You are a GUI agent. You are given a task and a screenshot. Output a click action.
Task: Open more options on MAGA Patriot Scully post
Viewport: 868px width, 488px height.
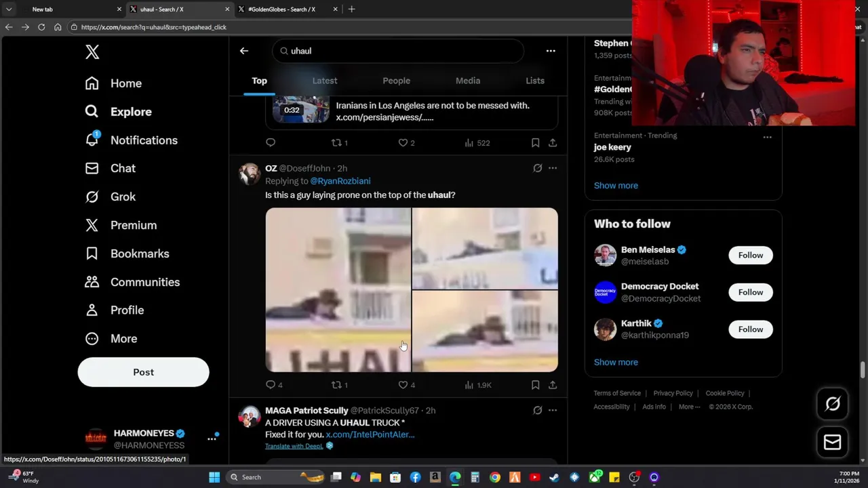pyautogui.click(x=553, y=410)
